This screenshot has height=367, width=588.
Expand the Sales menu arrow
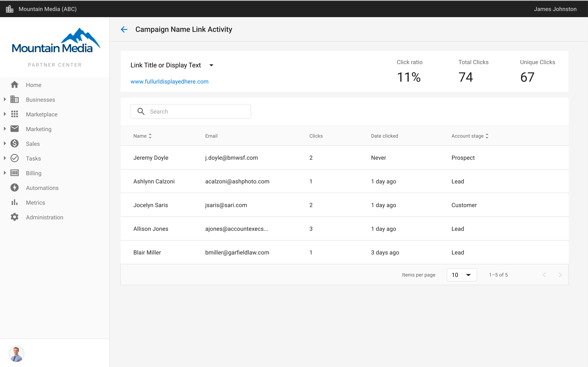tap(5, 143)
